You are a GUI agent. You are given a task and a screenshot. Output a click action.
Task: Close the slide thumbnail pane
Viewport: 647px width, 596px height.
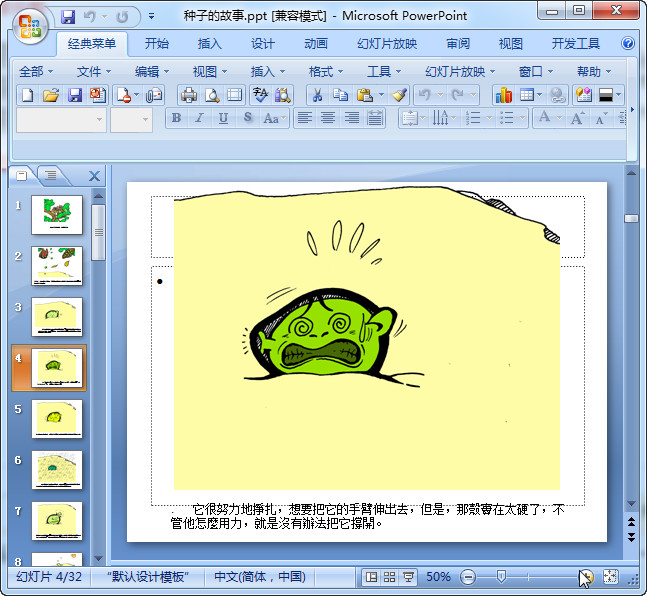94,176
